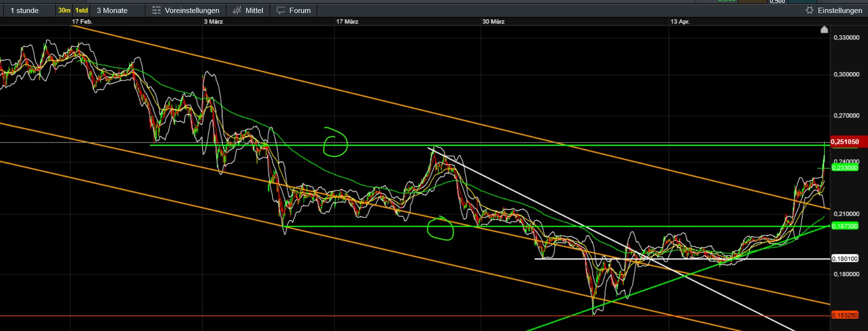Click the 0,210000 price axis value
This screenshot has height=331, width=868.
pos(846,214)
